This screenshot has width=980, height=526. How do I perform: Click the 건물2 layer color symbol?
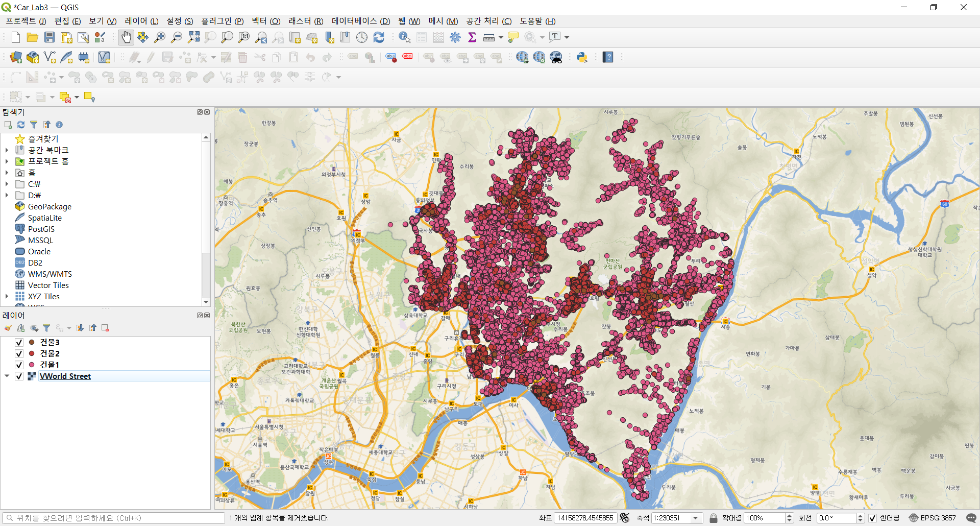point(32,353)
